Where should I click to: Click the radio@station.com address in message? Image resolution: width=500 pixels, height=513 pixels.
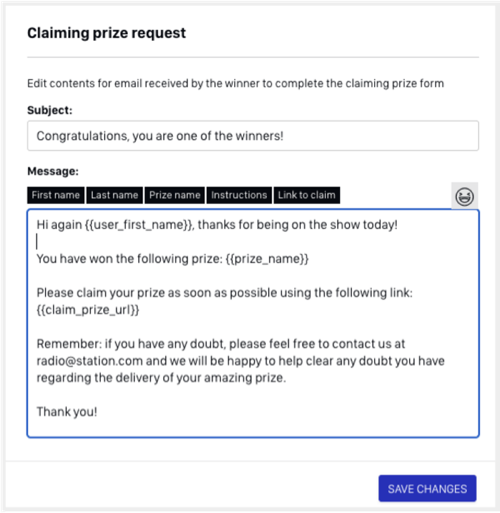pos(90,361)
